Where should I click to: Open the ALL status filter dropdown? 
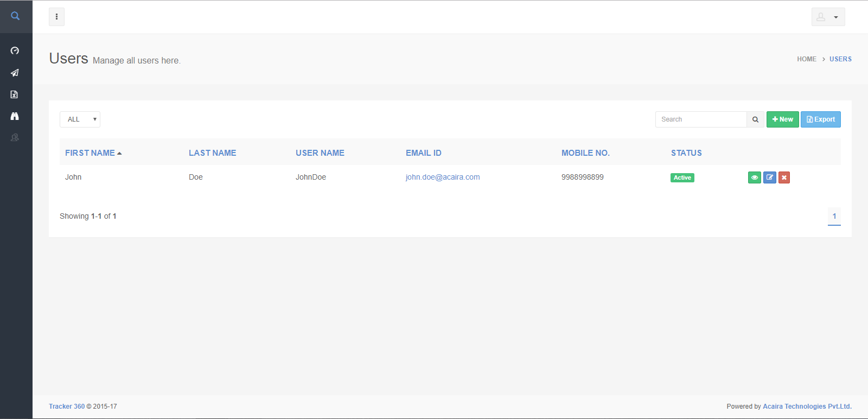coord(80,119)
